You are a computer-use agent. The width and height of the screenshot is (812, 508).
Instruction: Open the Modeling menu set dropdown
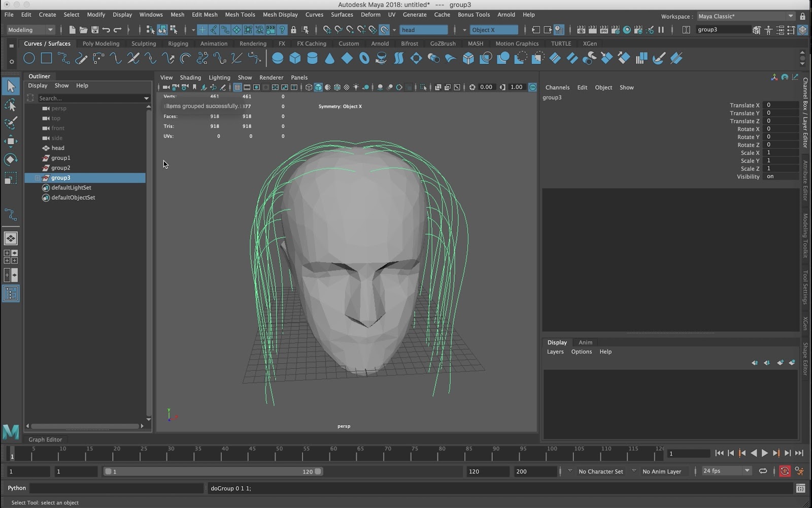30,30
